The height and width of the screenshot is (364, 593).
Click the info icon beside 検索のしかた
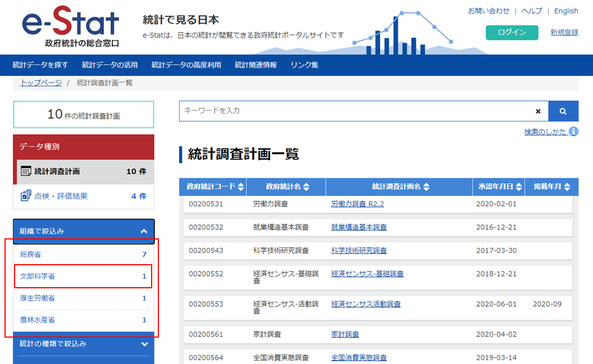pos(573,131)
